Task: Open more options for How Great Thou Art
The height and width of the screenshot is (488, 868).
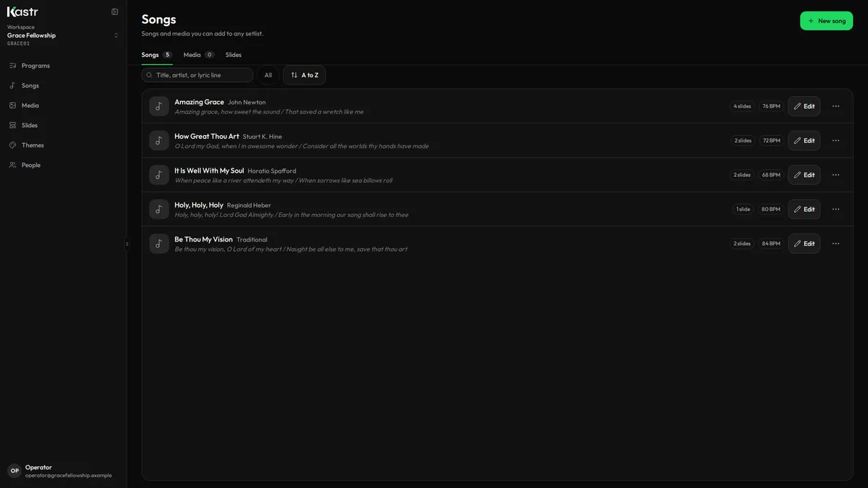Action: [835, 140]
